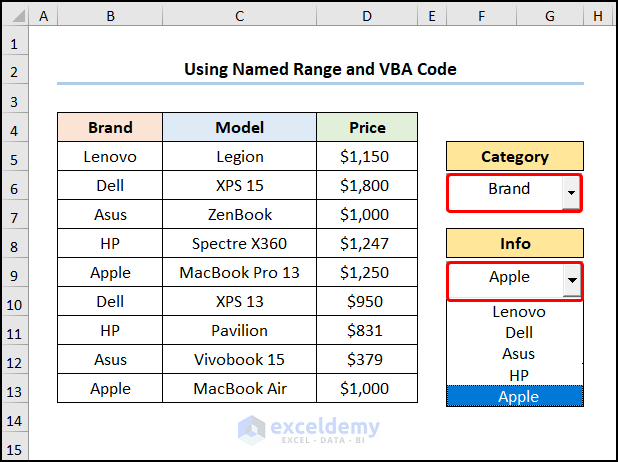
Task: Select the $1,150 price cell
Action: click(367, 156)
